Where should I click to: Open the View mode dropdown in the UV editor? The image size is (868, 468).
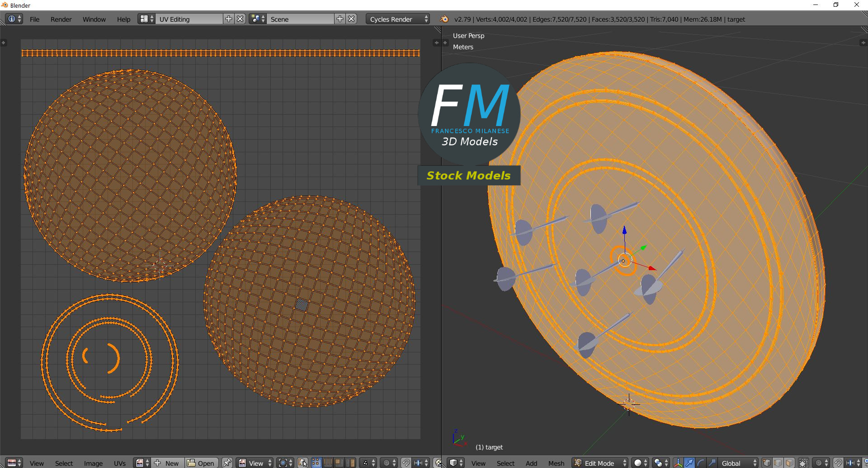coord(255,463)
